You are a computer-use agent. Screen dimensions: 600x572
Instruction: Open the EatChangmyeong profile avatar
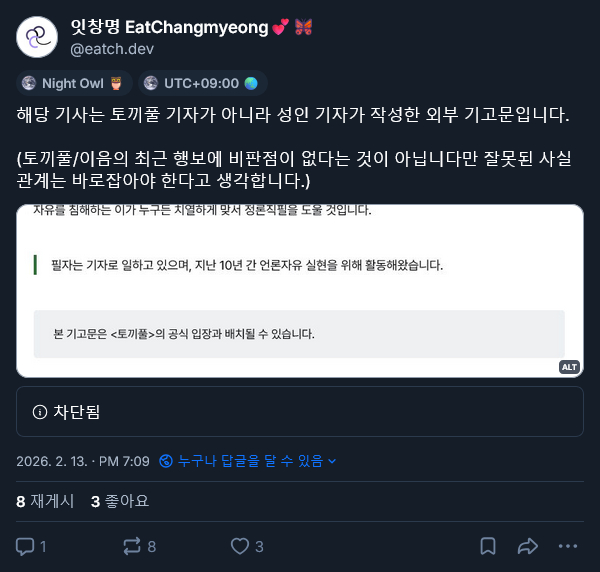[37, 37]
